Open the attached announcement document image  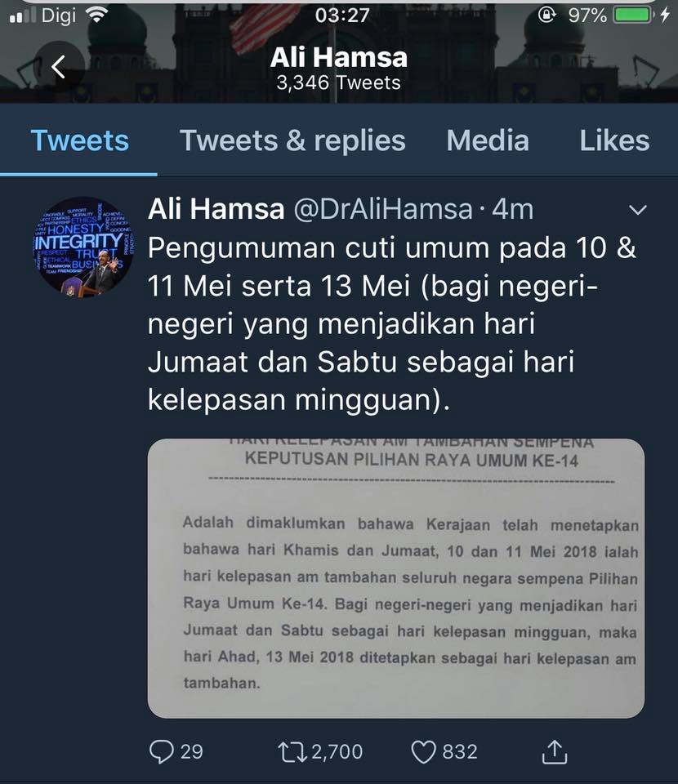coord(396,578)
